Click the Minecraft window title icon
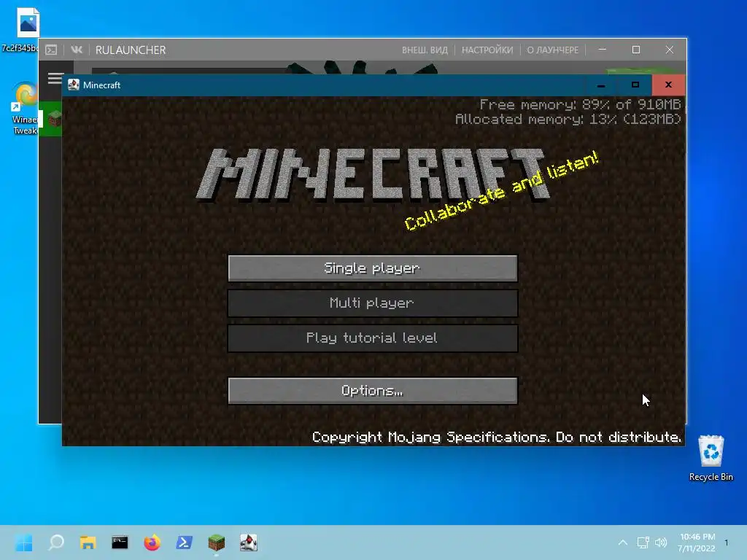Viewport: 747px width, 560px height. (74, 85)
